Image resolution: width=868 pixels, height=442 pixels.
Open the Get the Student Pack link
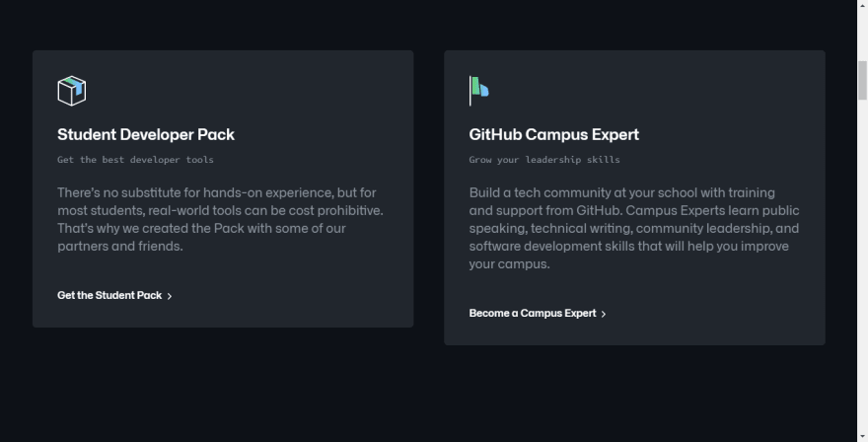114,295
